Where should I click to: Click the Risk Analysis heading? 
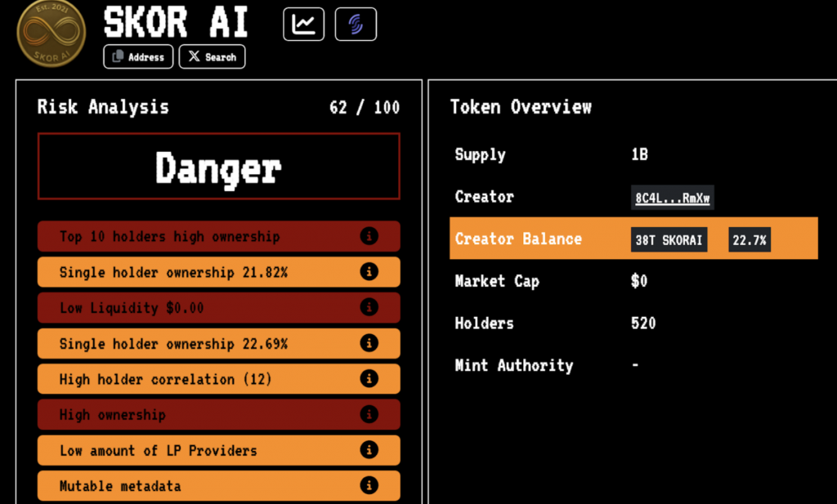103,107
